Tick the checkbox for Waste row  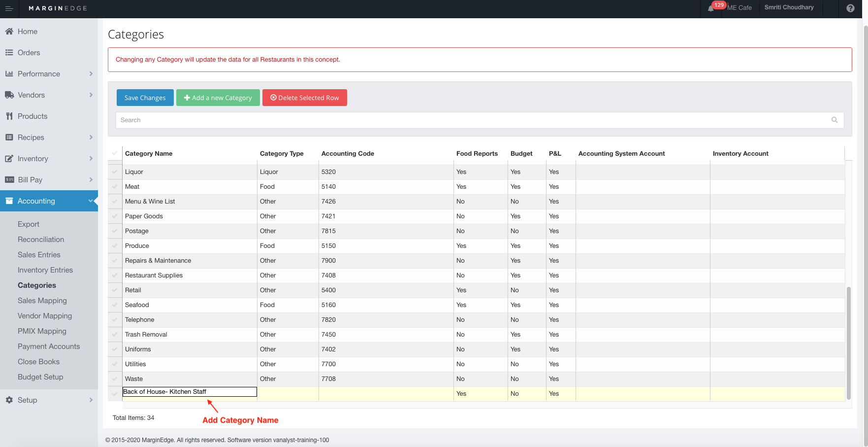point(115,379)
